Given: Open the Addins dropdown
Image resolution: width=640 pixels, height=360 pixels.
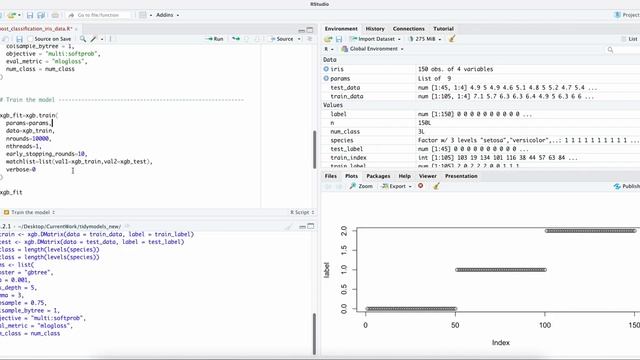Looking at the screenshot, I should click(167, 15).
